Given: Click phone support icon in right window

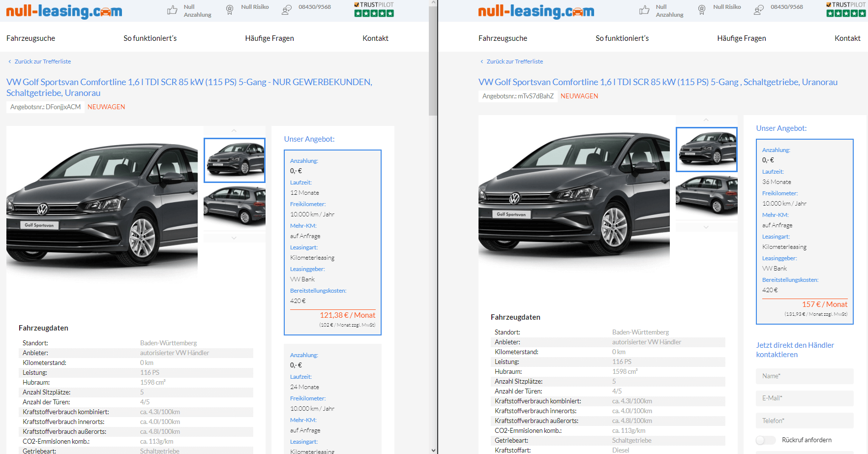Looking at the screenshot, I should 759,10.
